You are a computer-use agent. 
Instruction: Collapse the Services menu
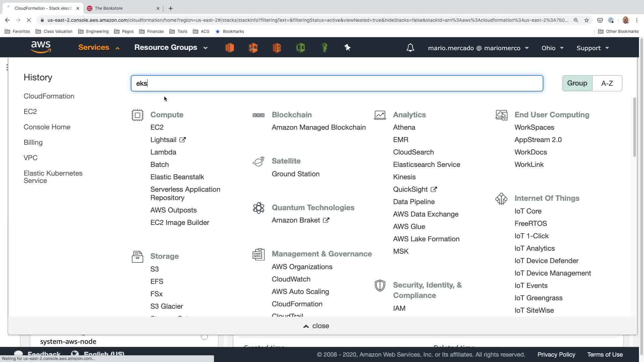(x=99, y=48)
